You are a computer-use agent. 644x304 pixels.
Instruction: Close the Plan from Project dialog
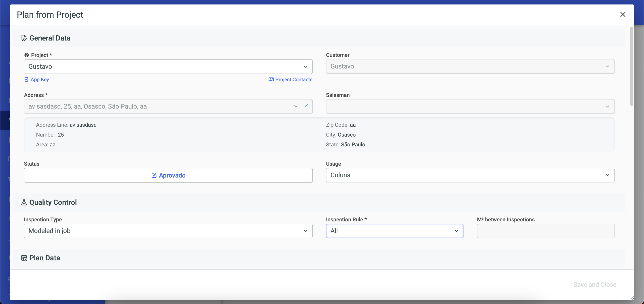pyautogui.click(x=623, y=15)
